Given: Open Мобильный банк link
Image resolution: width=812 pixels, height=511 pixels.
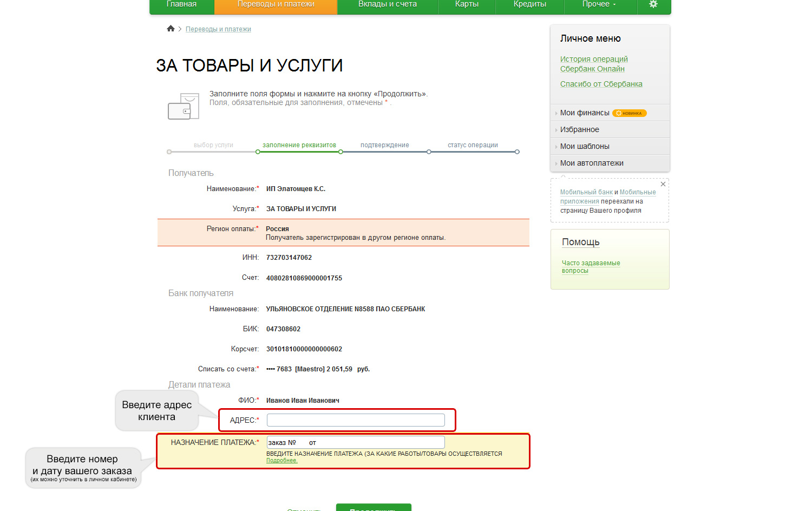Looking at the screenshot, I should [x=586, y=192].
